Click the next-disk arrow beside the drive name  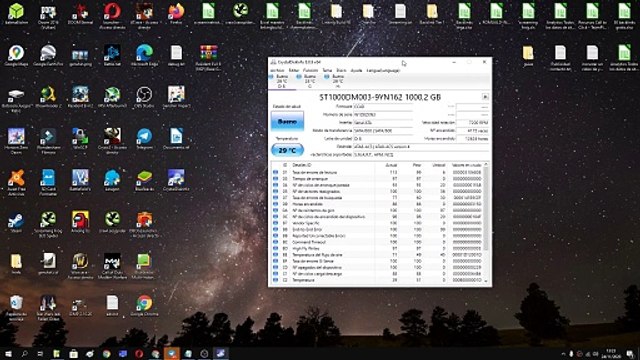point(485,97)
